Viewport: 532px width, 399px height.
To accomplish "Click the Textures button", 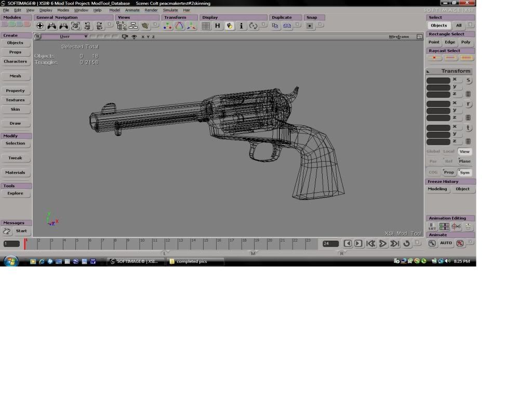I will (15, 100).
